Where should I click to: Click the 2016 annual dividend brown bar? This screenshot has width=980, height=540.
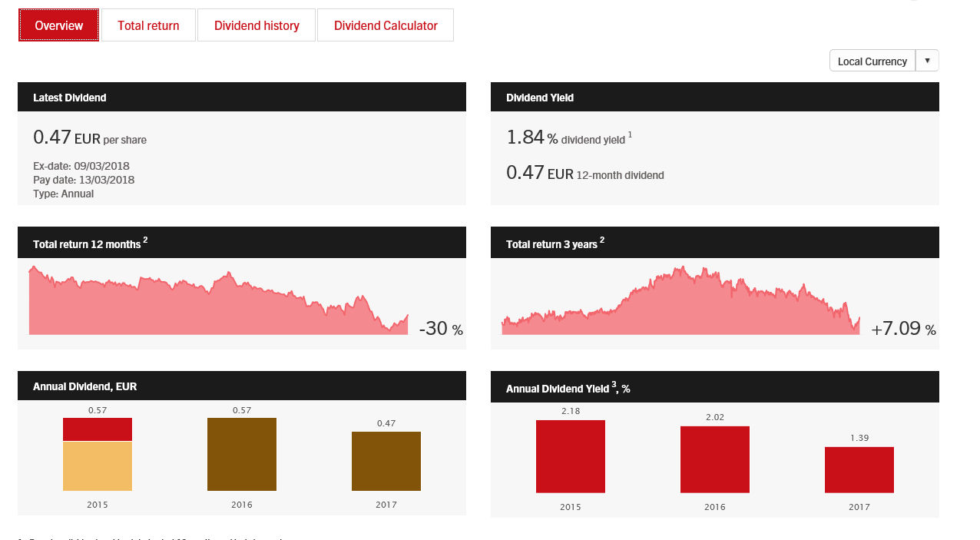tap(242, 454)
